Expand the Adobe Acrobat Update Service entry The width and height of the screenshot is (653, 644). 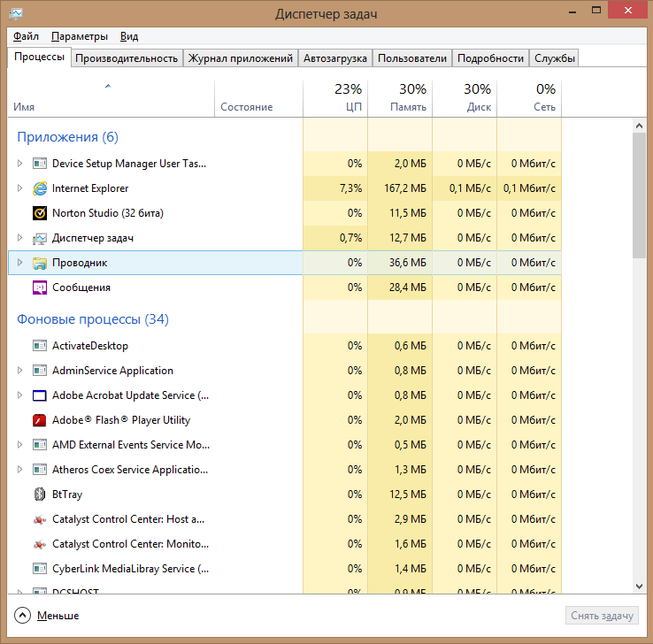coord(19,395)
